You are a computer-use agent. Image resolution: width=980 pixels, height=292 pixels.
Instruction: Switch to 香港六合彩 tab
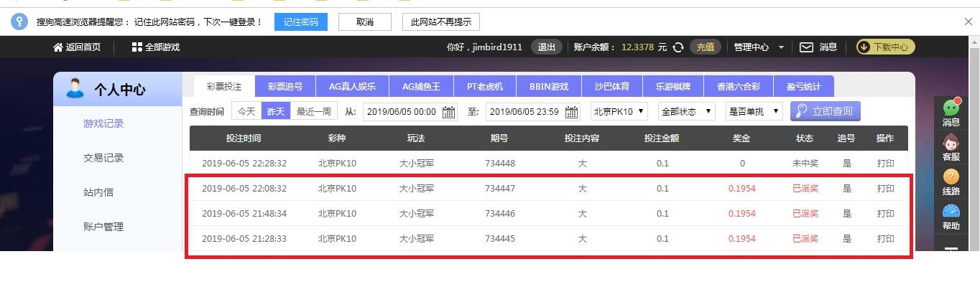coord(737,86)
